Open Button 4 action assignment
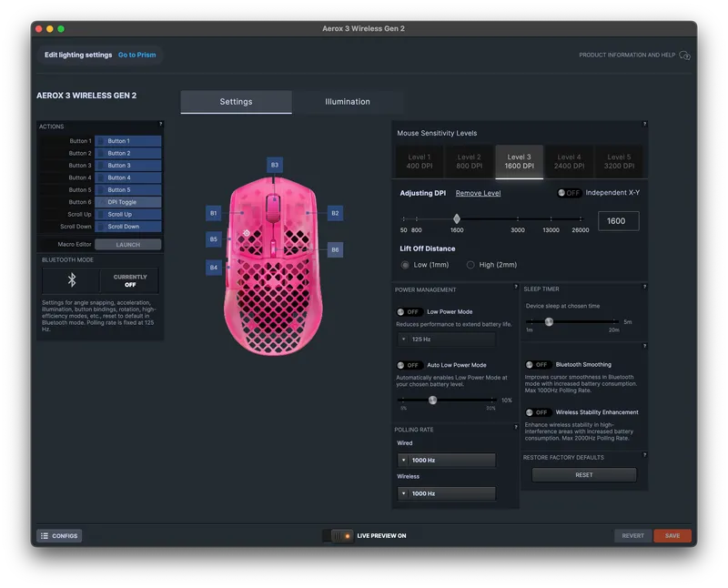This screenshot has width=728, height=588. point(128,177)
